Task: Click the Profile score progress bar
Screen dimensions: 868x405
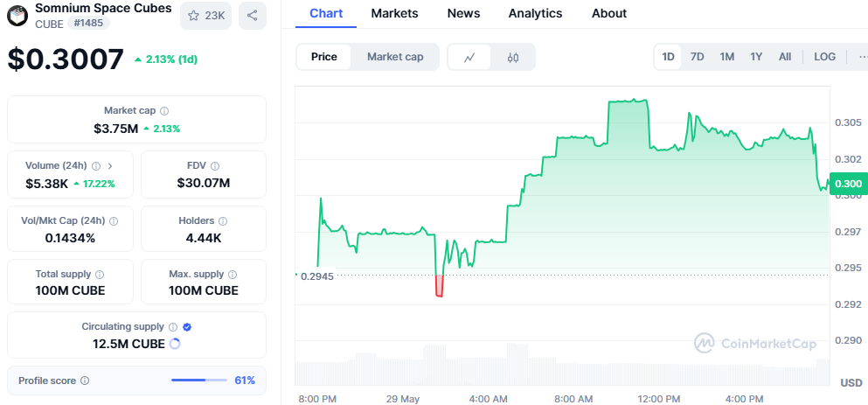Action: 200,381
